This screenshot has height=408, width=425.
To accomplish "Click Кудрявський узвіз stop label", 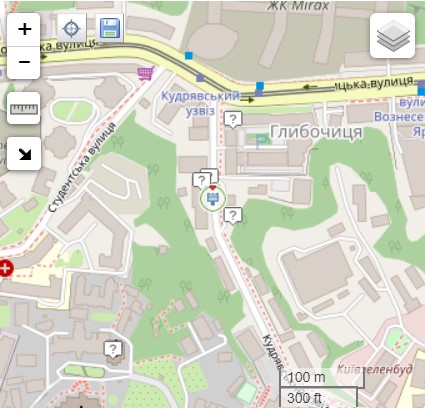I will 200,103.
